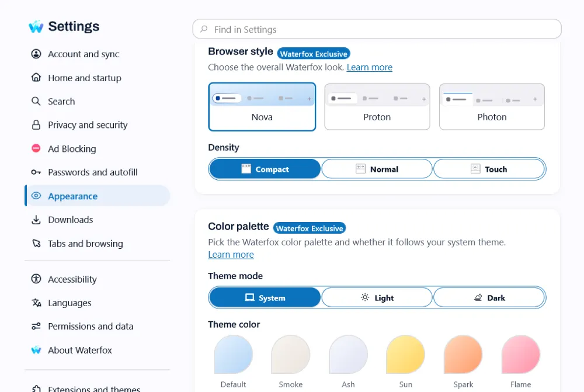
Task: Click the Waterfox logo beside Settings
Action: [36, 26]
